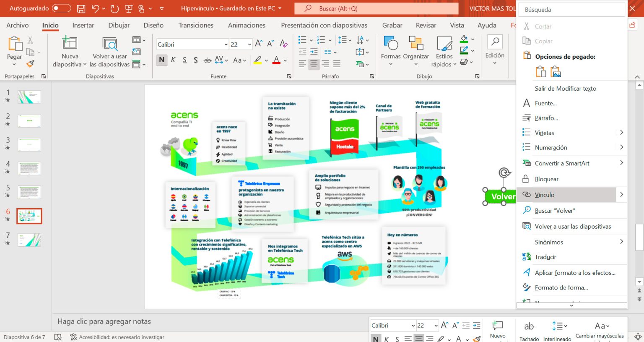Expand the Vínculo submenu arrow

(621, 195)
